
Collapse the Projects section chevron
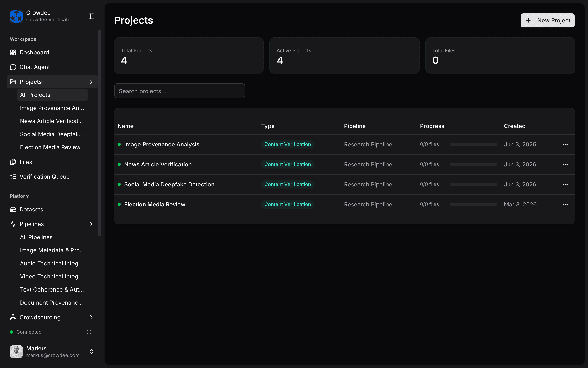tap(91, 82)
